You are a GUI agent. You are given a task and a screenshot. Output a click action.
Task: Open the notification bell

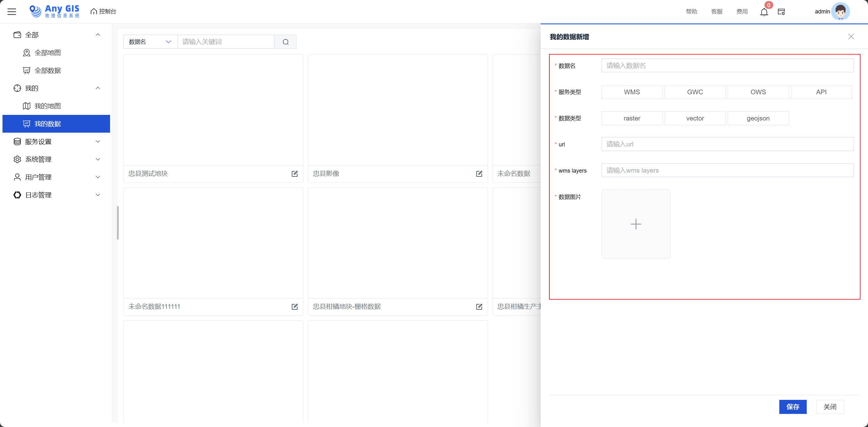click(764, 12)
